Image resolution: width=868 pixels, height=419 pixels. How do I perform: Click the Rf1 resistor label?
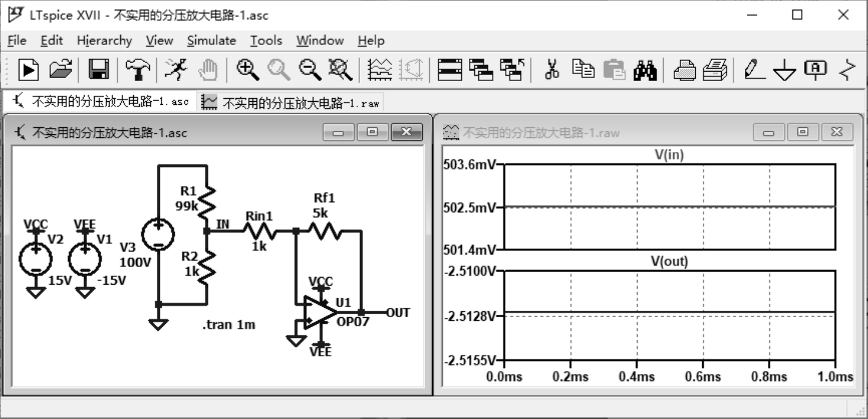pos(324,198)
